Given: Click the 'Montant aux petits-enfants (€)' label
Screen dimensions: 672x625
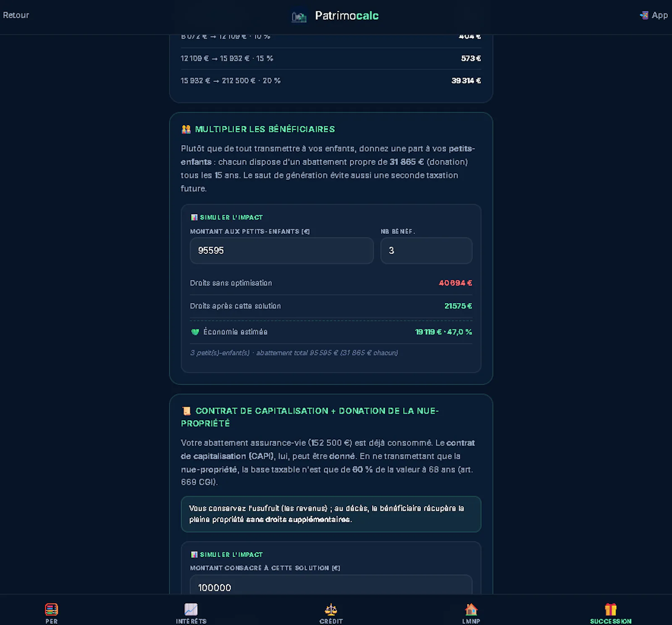Looking at the screenshot, I should click(250, 231).
